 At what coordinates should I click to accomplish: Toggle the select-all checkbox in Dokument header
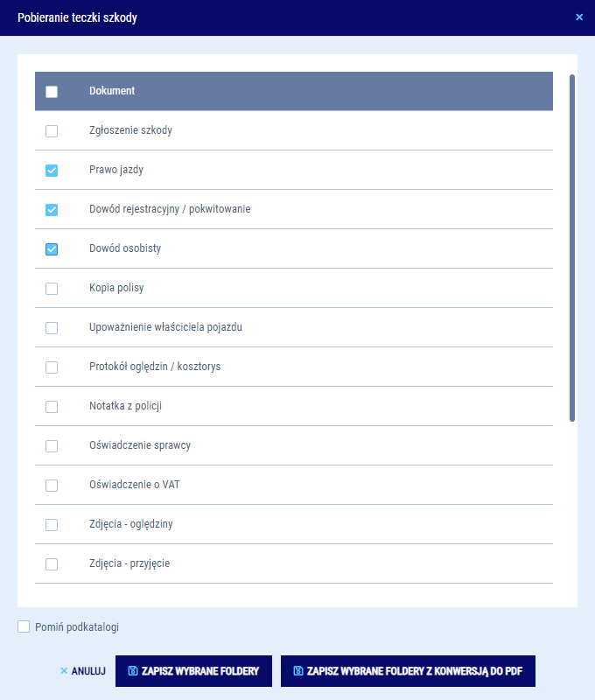click(x=52, y=92)
